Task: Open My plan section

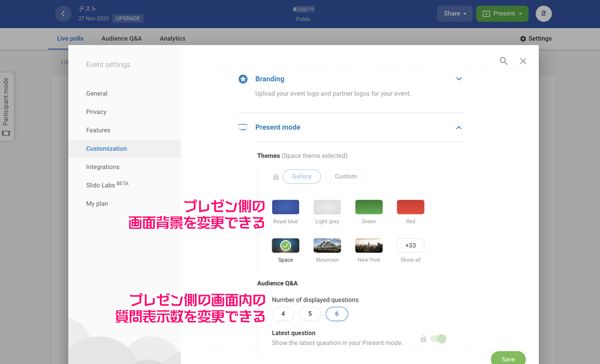Action: click(x=125, y=203)
